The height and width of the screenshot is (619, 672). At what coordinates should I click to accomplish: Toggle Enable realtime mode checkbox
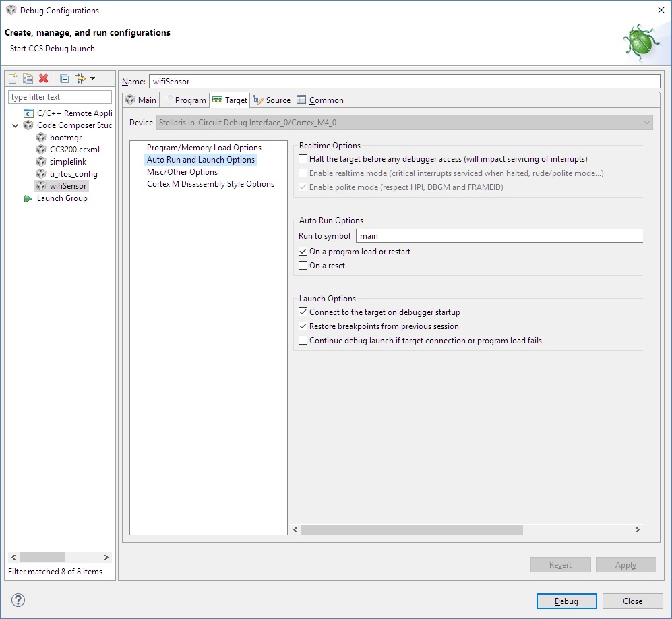303,173
